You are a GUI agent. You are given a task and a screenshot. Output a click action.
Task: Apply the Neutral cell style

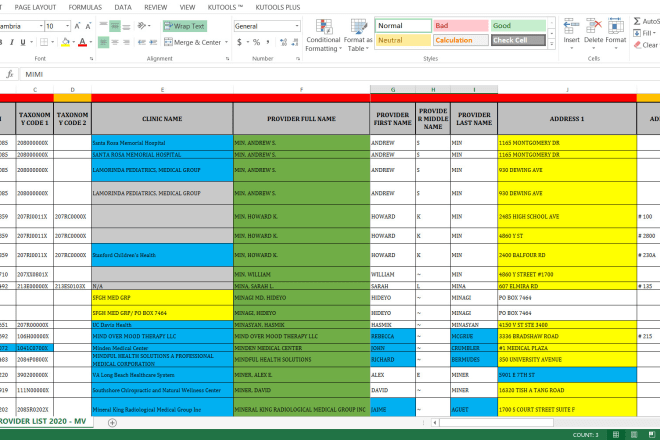(403, 40)
